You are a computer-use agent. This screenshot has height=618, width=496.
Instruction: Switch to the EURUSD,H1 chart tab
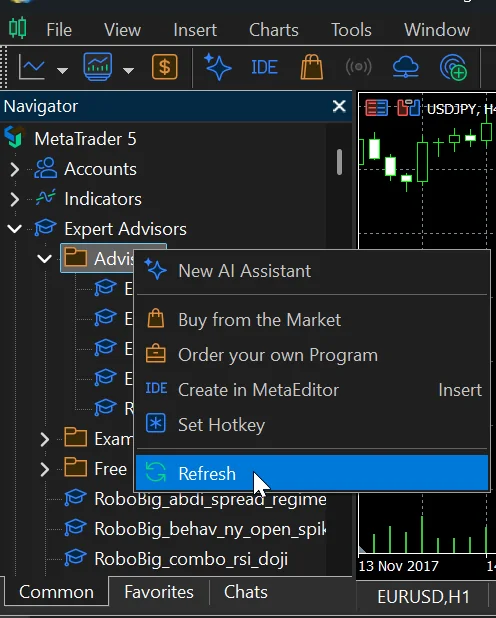point(423,597)
